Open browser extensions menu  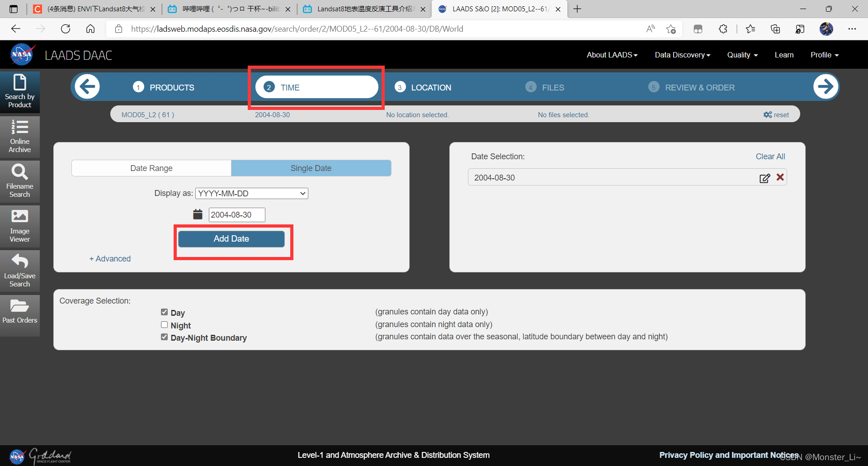[723, 29]
